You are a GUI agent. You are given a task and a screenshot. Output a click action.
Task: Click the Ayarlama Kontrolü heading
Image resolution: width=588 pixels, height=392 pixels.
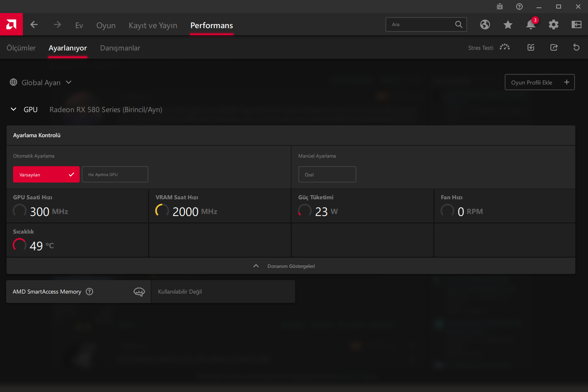37,135
